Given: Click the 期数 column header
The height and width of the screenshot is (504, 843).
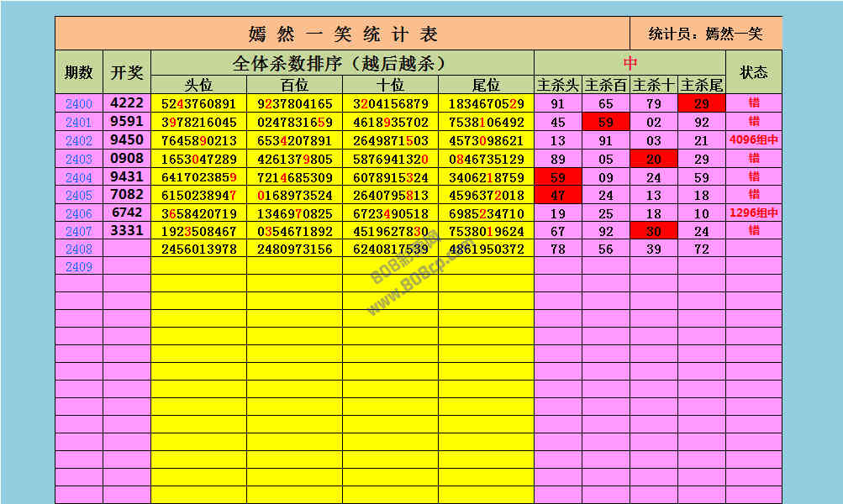Looking at the screenshot, I should (79, 72).
